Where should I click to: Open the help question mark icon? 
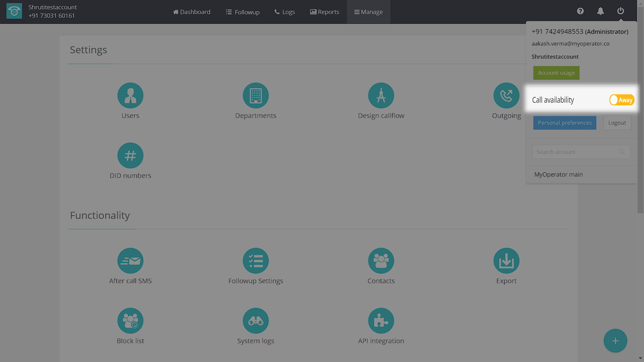[580, 11]
